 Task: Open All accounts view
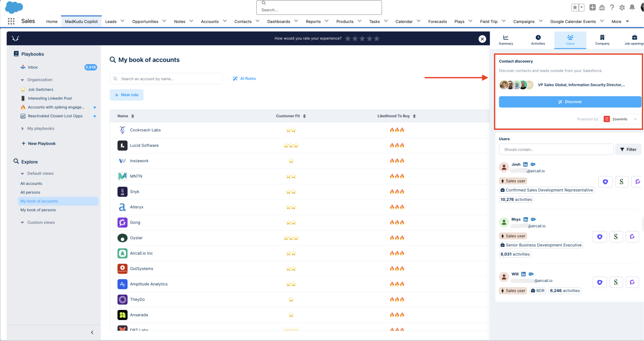point(31,184)
